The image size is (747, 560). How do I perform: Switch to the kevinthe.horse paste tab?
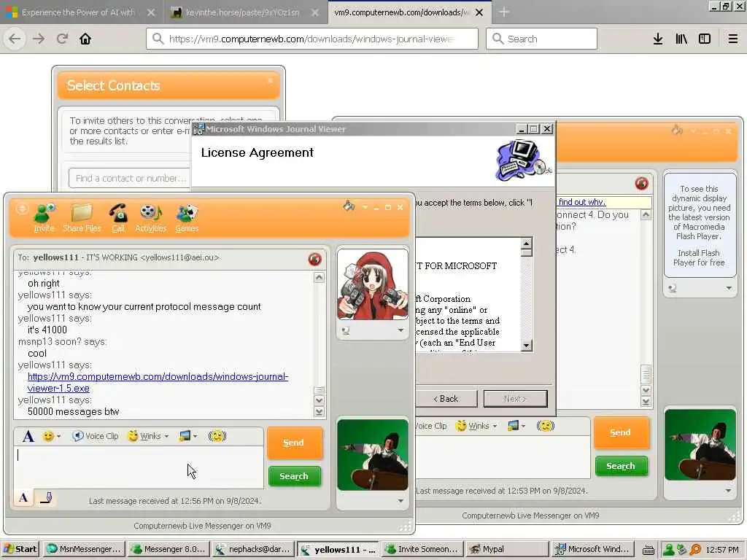(x=243, y=12)
